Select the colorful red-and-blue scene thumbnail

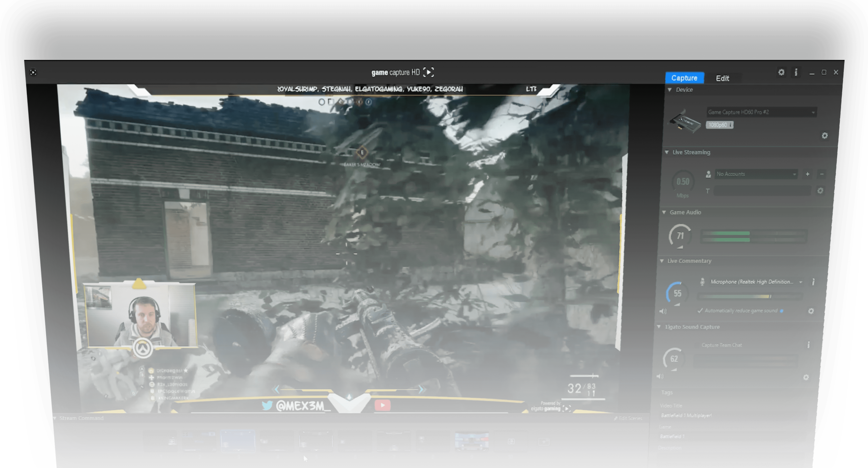tap(471, 441)
